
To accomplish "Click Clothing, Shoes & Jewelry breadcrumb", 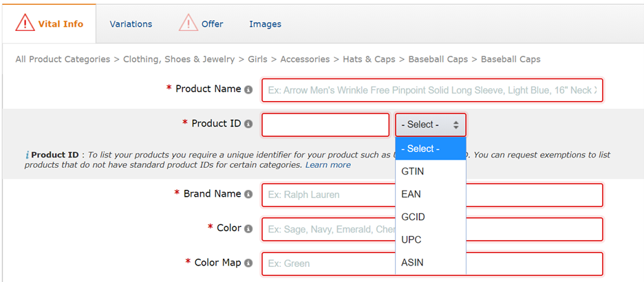I will 179,59.
